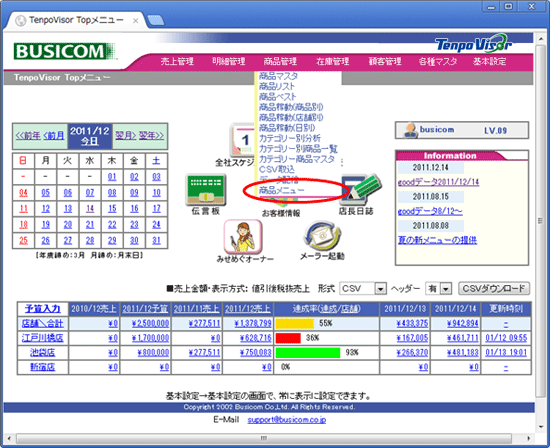Click the green 93% achievement bar
Screen dimensions: 550x448
(308, 353)
